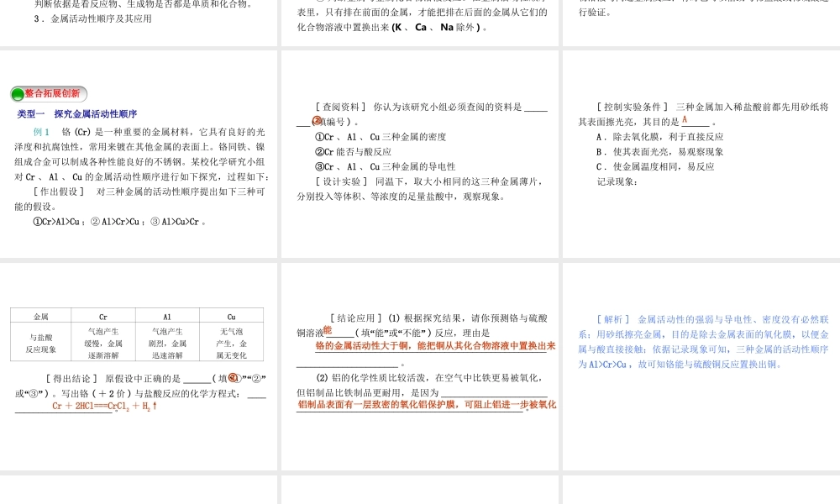
Task: Click the green ball icon beside 整合拓展创新
Action: coord(18,94)
